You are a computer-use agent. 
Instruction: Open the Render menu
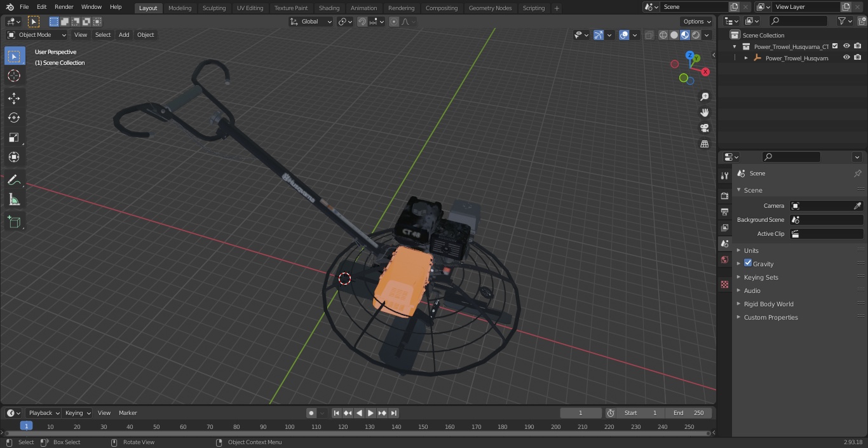(x=64, y=7)
